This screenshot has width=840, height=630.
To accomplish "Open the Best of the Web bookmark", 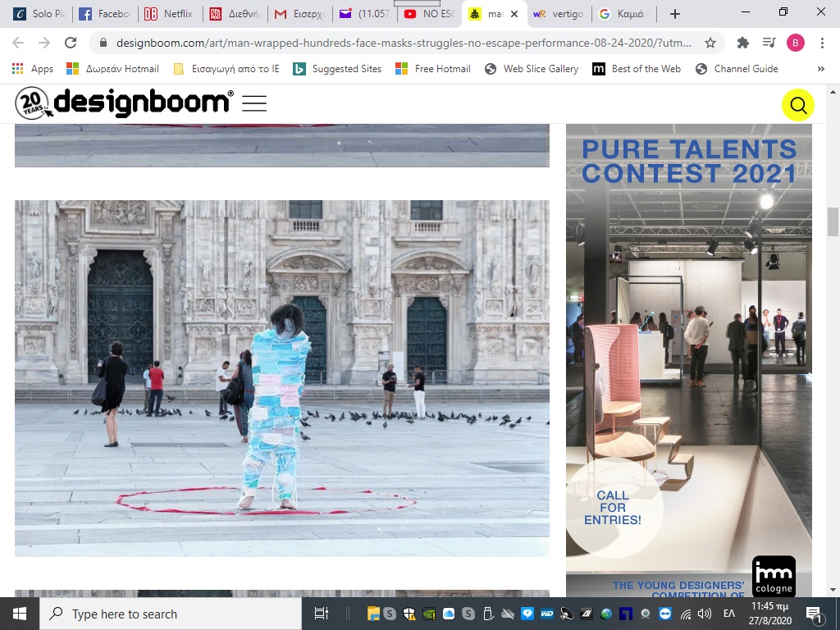I will coord(637,69).
